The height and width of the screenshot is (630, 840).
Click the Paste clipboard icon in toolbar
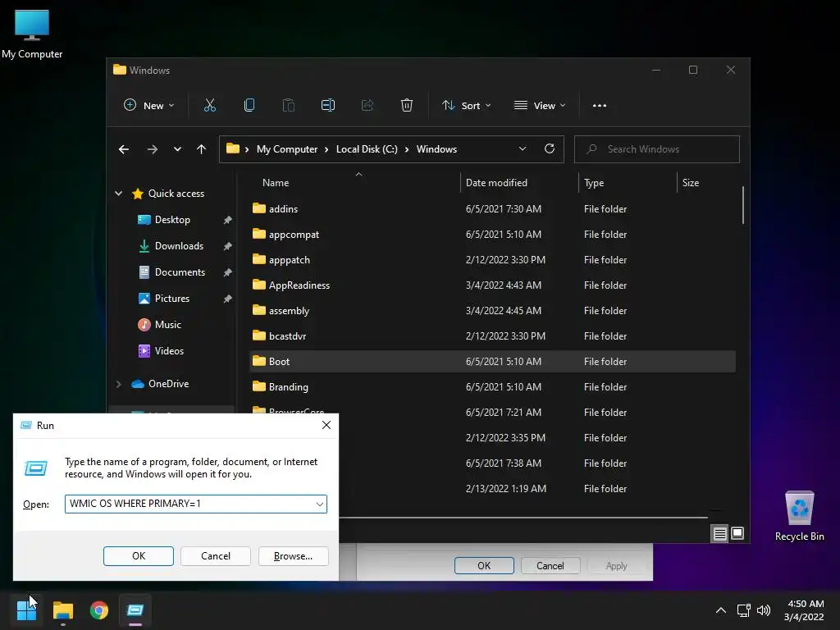click(288, 106)
